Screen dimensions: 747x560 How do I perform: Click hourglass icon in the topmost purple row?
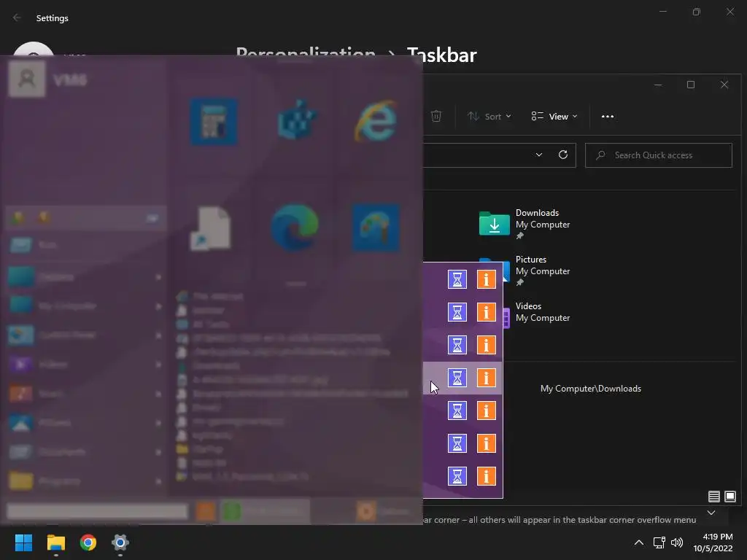click(457, 279)
